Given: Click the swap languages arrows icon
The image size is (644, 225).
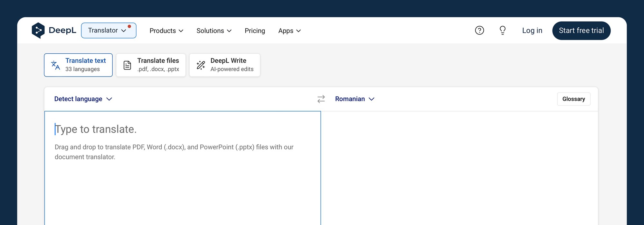Looking at the screenshot, I should 321,99.
